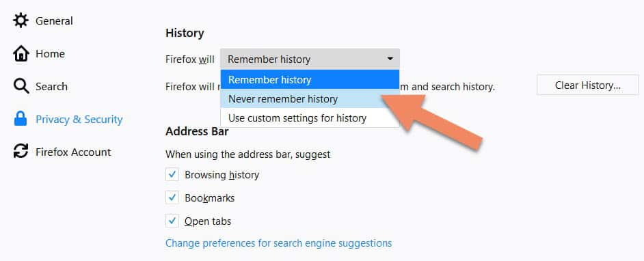
Task: Click the Clear History button
Action: [x=588, y=85]
